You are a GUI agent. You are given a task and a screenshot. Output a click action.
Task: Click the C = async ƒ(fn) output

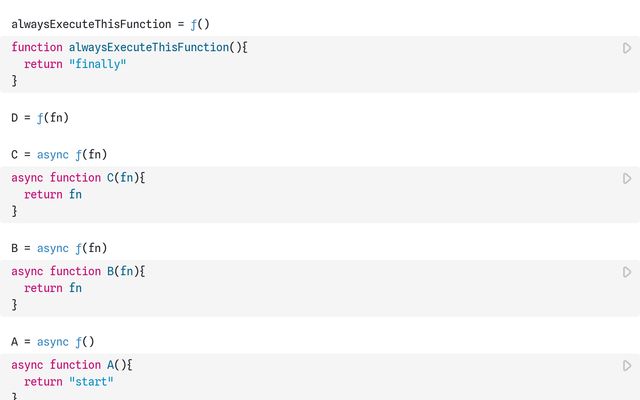tap(59, 154)
